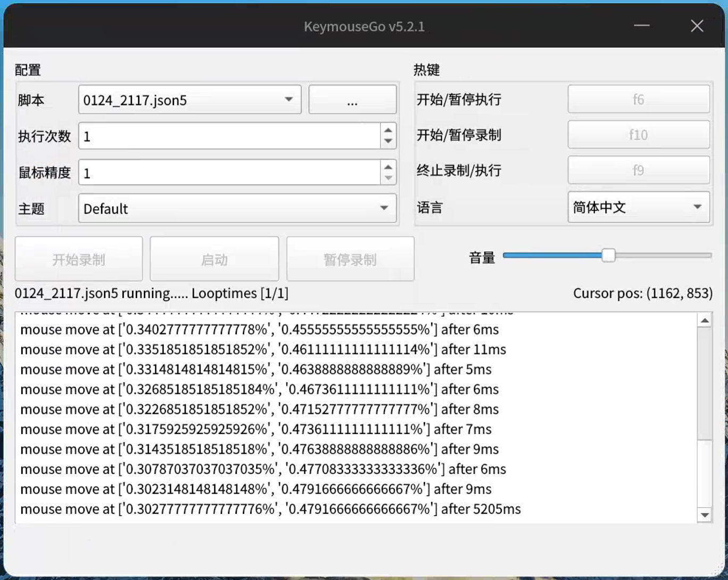This screenshot has height=580, width=728.
Task: Click the log line ending 'after 11ms'
Action: click(x=263, y=349)
